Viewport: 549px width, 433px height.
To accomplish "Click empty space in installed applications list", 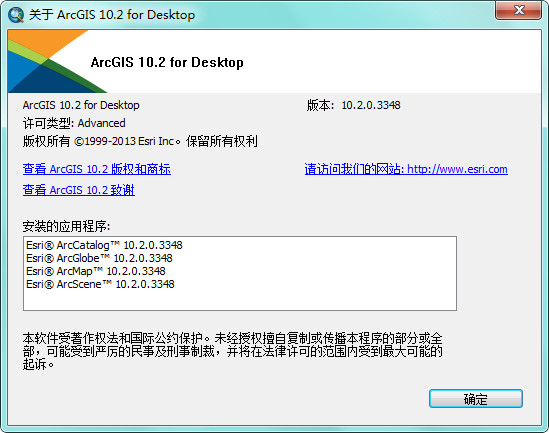I will coord(240,300).
